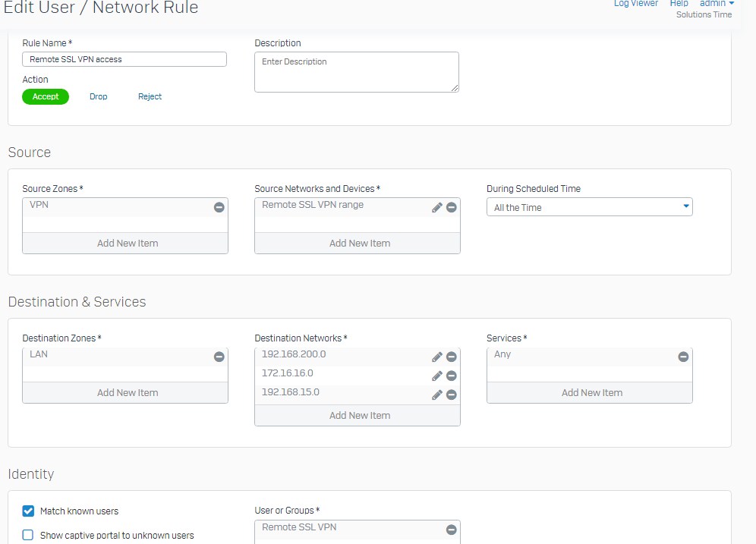Viewport: 756px width, 544px height.
Task: Remove Any from Services list
Action: click(683, 357)
